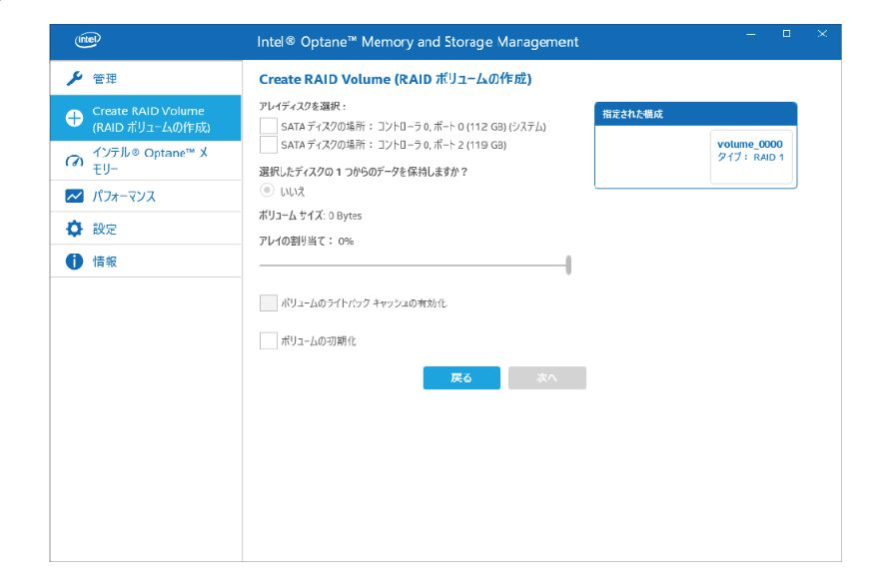Select Create RAID Volume sidebar item
Viewport: 877px width, 588px height.
(146, 119)
